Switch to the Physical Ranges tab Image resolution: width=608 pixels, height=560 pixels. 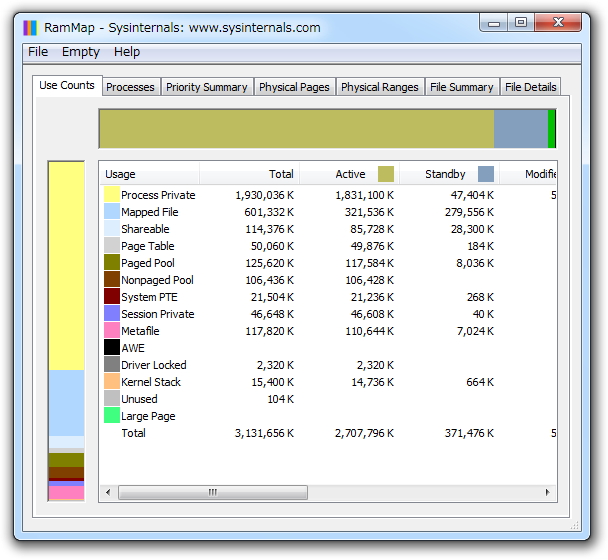[x=380, y=87]
